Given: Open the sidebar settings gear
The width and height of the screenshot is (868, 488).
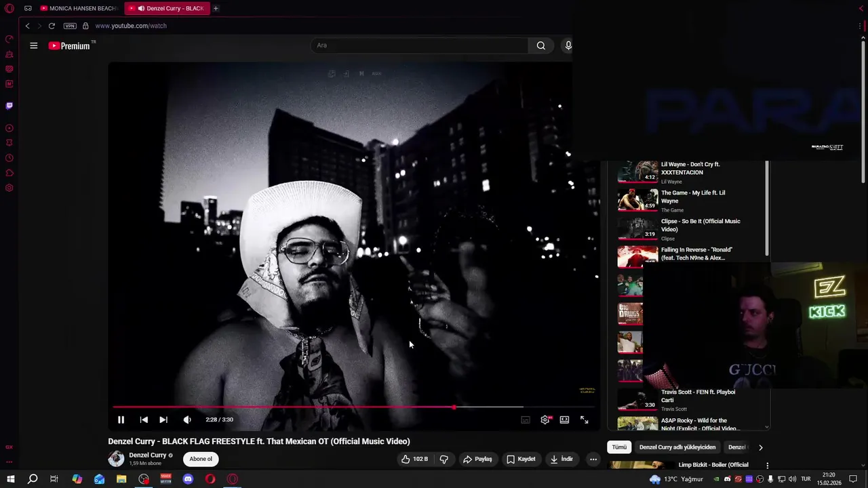Looking at the screenshot, I should [x=9, y=188].
